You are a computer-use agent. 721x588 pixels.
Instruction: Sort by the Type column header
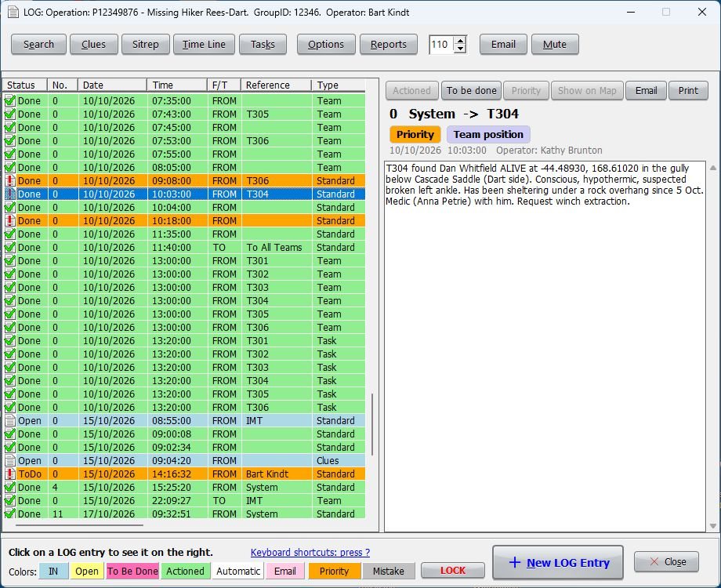pyautogui.click(x=339, y=85)
